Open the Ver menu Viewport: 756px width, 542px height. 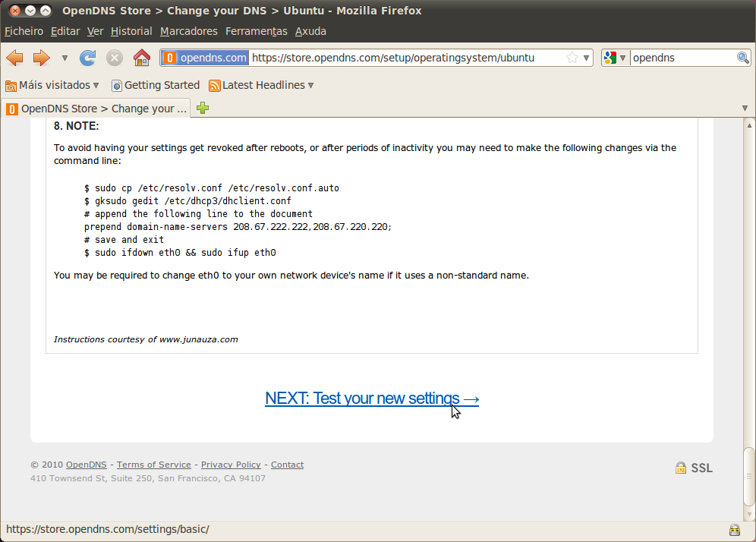95,31
